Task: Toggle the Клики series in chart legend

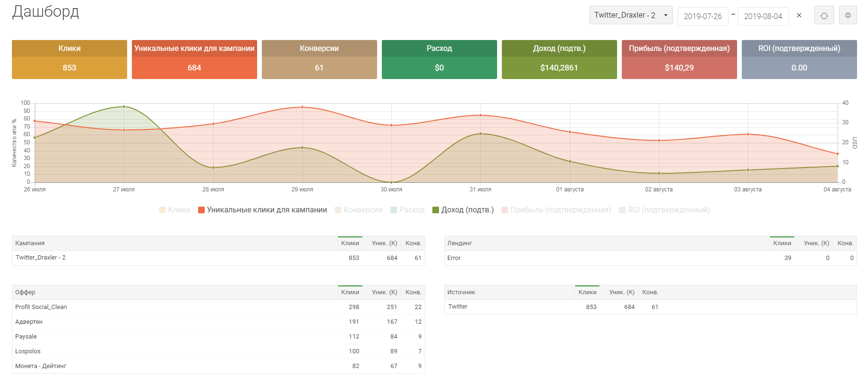Action: click(x=175, y=210)
